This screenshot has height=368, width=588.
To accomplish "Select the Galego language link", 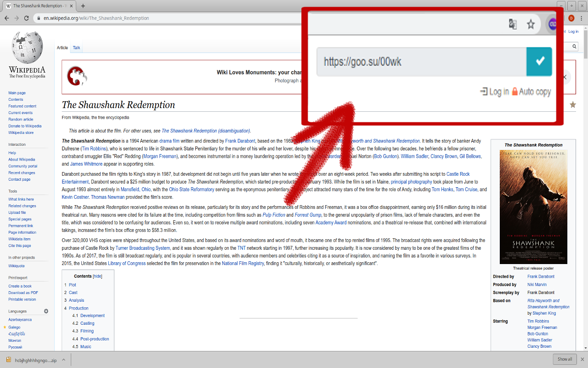I will coord(14,327).
